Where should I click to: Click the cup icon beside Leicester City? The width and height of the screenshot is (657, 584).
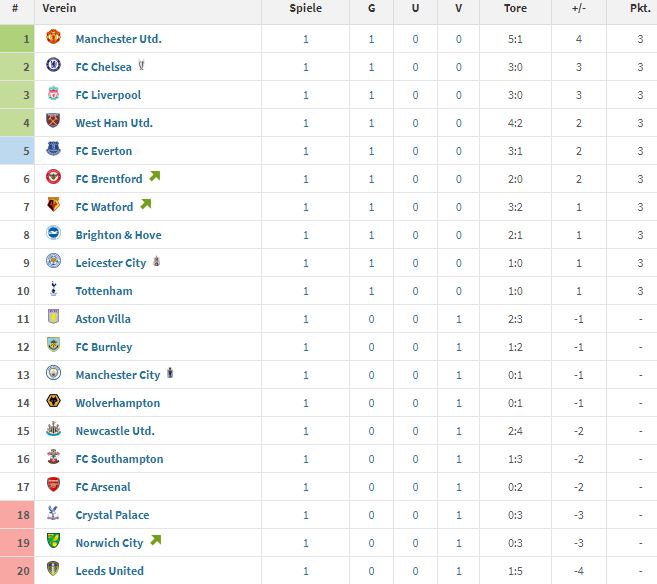pyautogui.click(x=156, y=261)
